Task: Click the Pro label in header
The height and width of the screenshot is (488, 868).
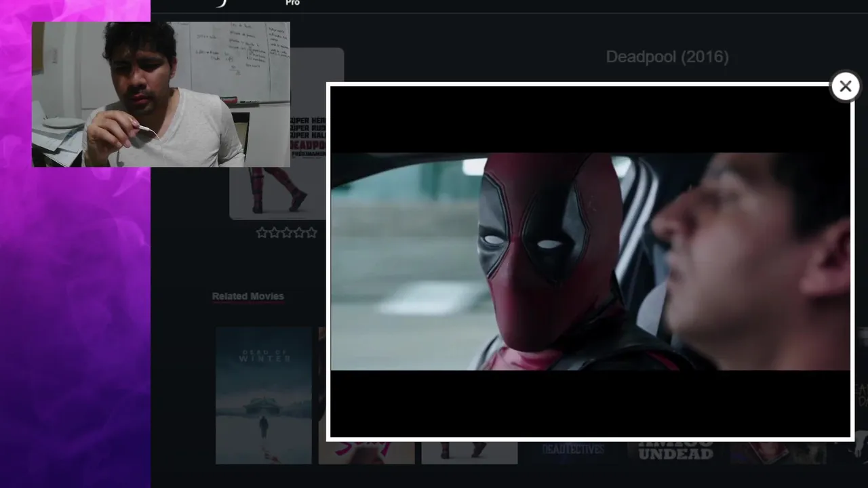Action: click(292, 3)
